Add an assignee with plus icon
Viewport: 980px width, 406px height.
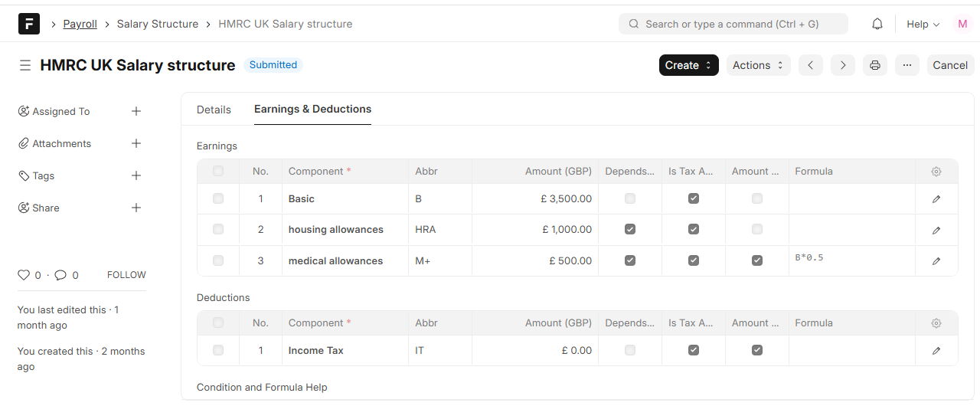[136, 111]
